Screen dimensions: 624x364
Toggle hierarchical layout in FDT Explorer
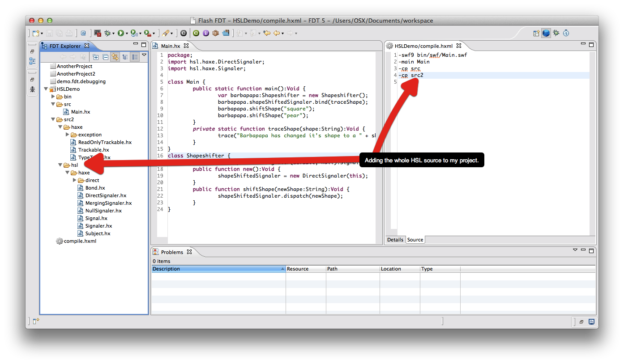click(125, 57)
